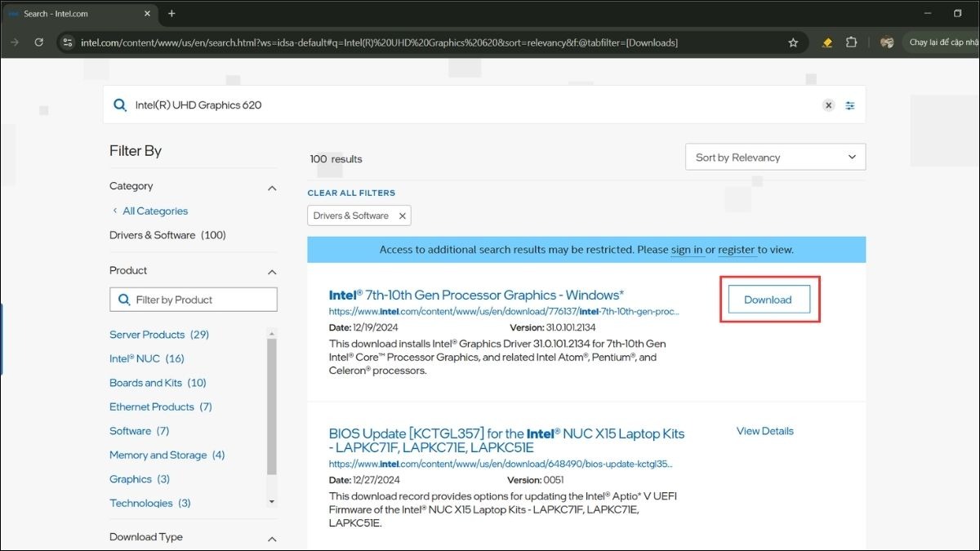The width and height of the screenshot is (980, 551).
Task: Click the download/776137 URL under the first result
Action: tap(504, 311)
